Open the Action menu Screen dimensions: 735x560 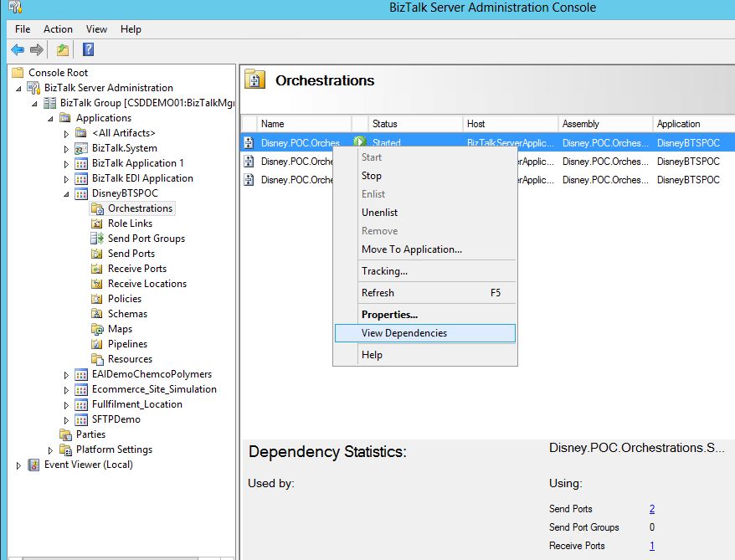[58, 29]
